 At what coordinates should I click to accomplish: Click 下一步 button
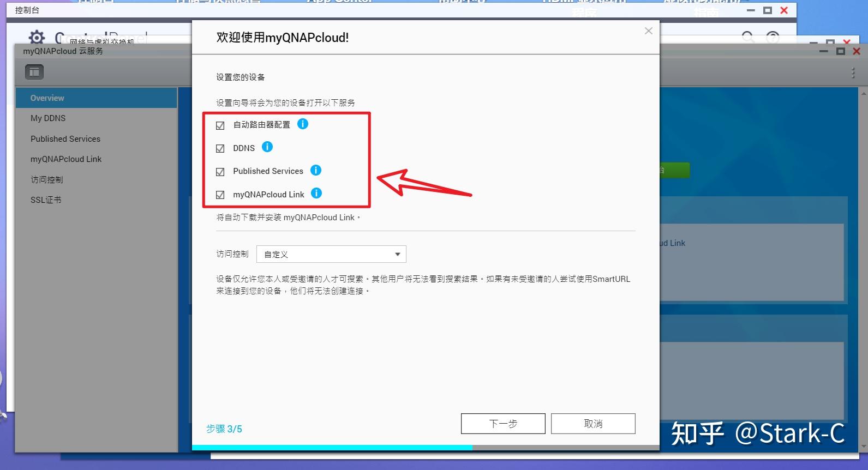503,424
